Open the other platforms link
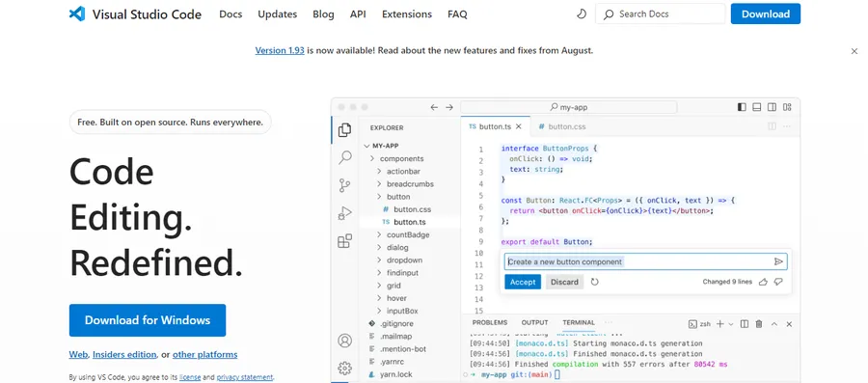 [204, 355]
